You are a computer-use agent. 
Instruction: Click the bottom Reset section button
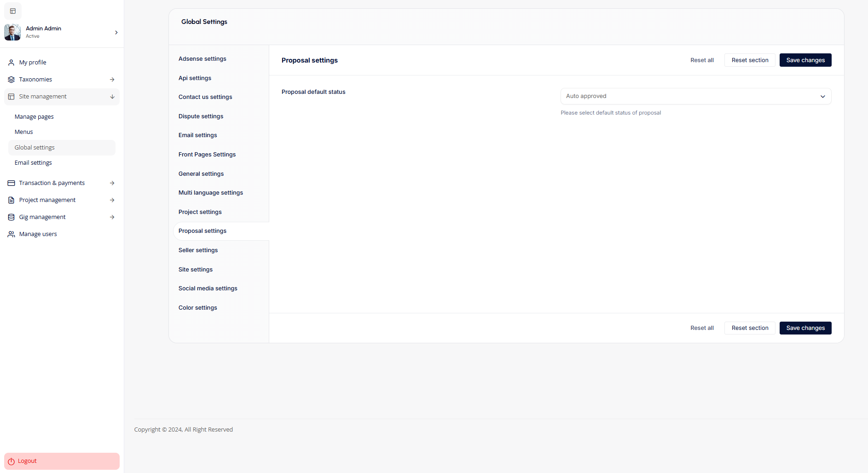(750, 328)
